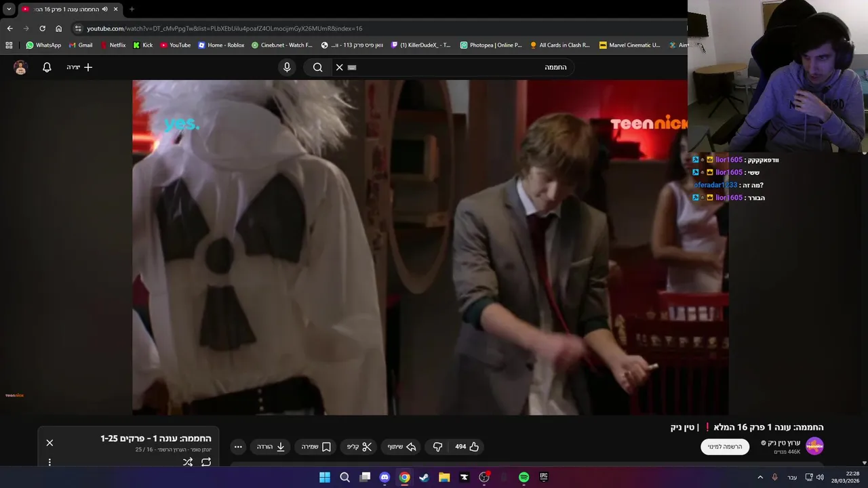Dislike the video
The image size is (868, 488).
click(437, 447)
